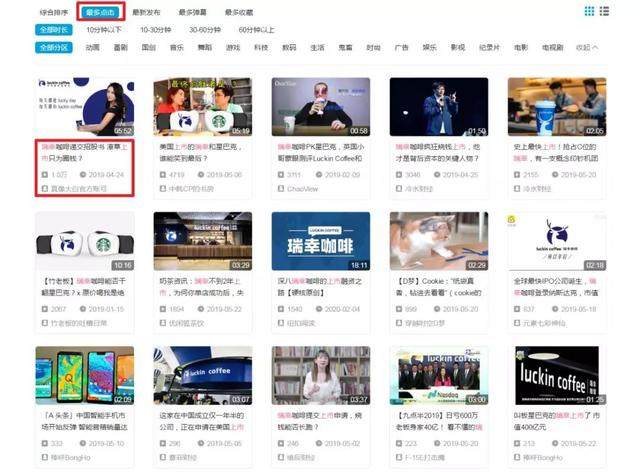640x472 pixels.
Task: Open title 全球最快IPO公司诞生
Action: click(x=555, y=287)
